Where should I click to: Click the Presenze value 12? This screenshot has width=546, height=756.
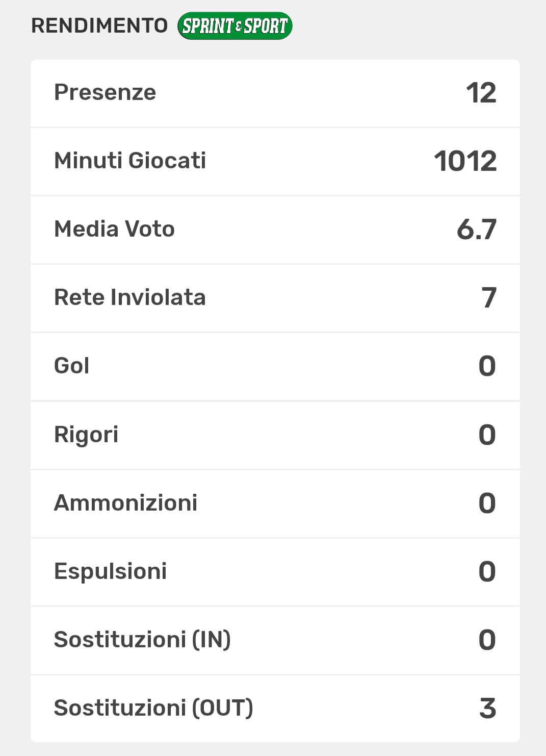(481, 93)
